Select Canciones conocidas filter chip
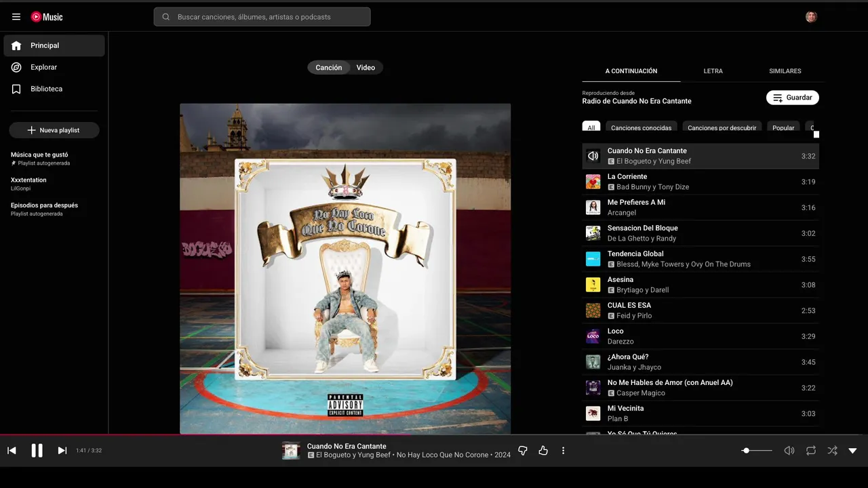The image size is (868, 488). 641,127
